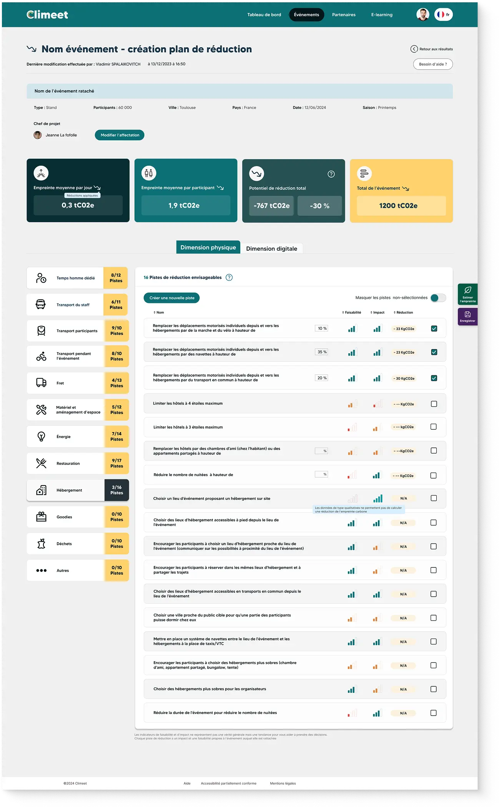The height and width of the screenshot is (812, 504).
Task: Open the E-learning menu
Action: (382, 15)
